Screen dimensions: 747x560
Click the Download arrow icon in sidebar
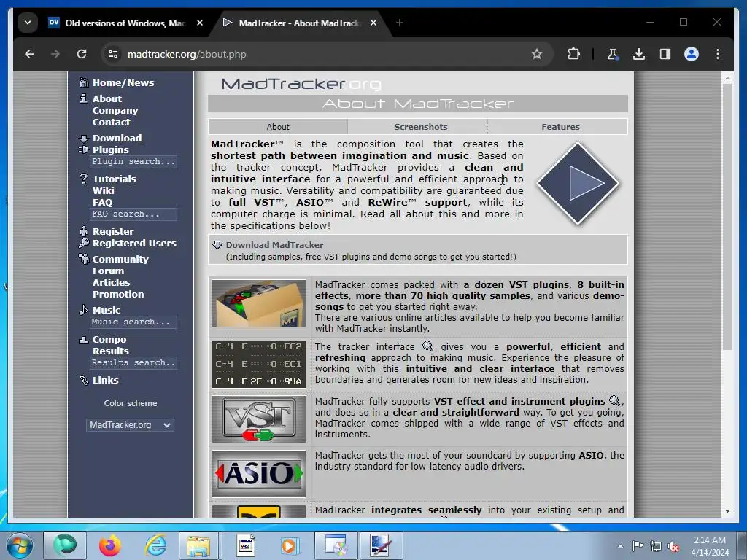click(x=84, y=138)
